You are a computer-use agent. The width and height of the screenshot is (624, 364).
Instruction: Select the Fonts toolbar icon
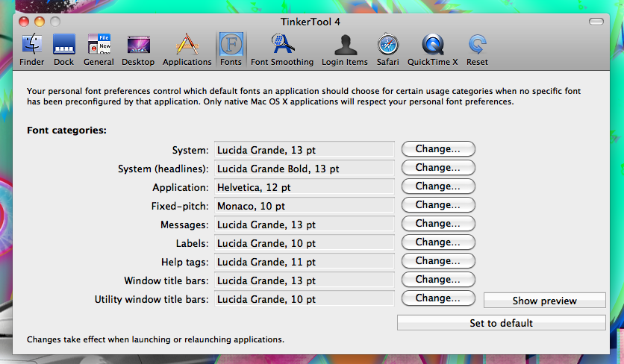tap(231, 50)
